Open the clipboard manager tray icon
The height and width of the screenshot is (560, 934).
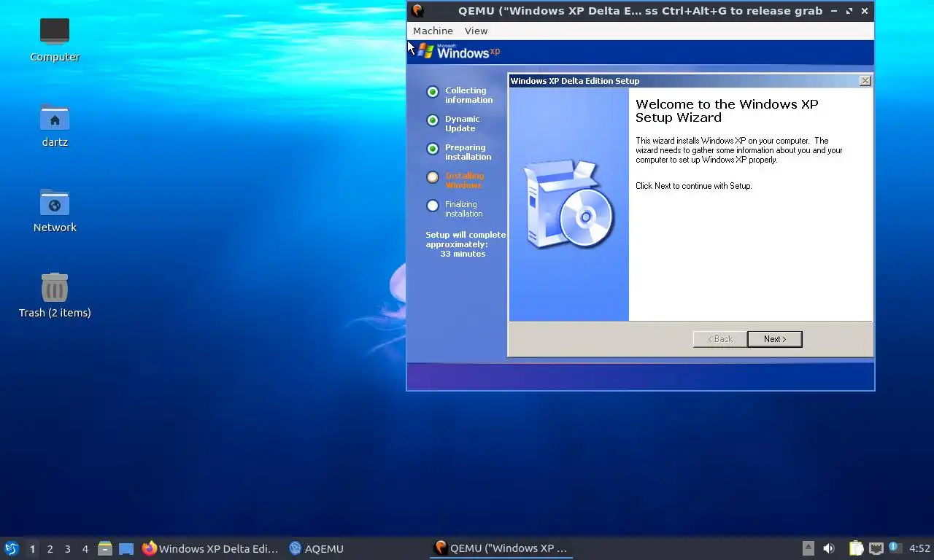(856, 548)
